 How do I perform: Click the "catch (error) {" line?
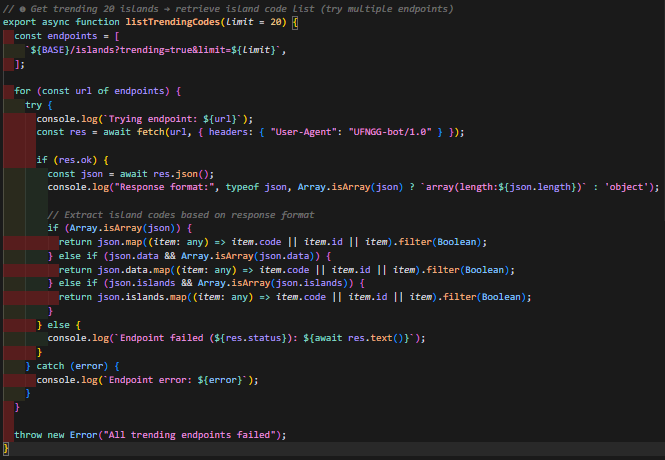[x=73, y=366]
